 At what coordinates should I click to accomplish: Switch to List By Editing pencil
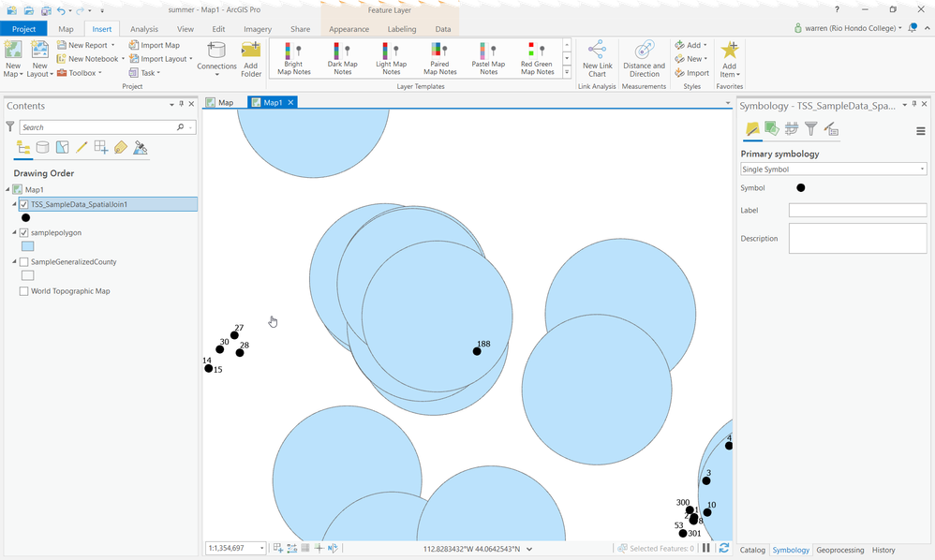pos(82,148)
